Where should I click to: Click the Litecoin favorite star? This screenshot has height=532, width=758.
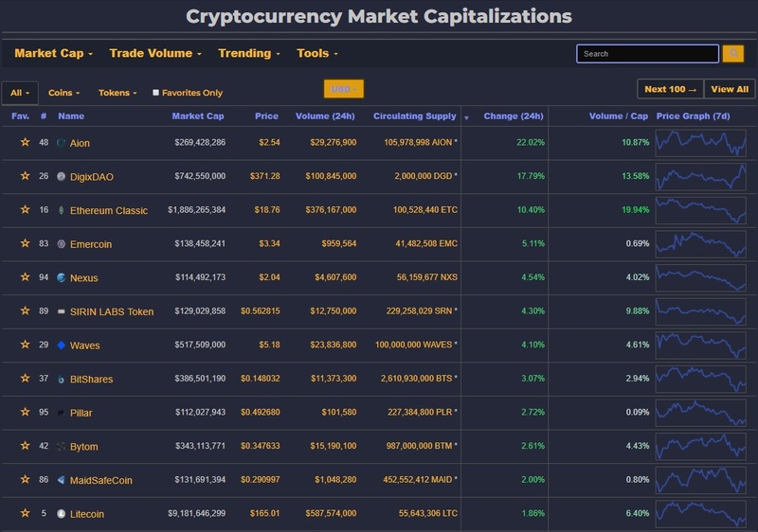pos(26,513)
